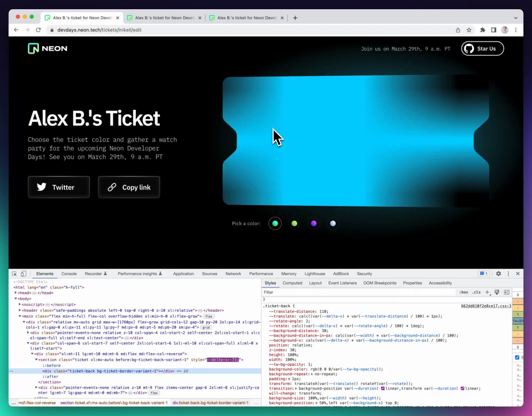Open the Sources tab in DevTools
The height and width of the screenshot is (416, 532).
click(x=210, y=273)
